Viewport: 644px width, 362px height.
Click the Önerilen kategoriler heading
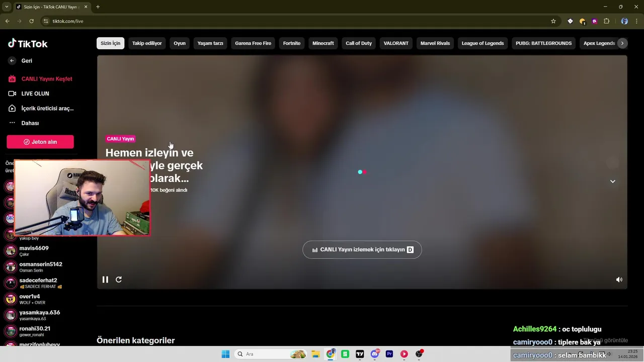[x=136, y=340]
